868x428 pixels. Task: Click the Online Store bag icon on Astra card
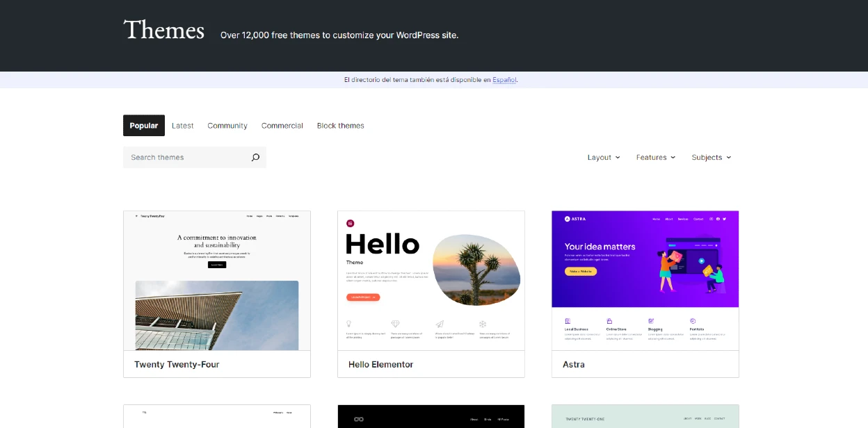(x=609, y=320)
